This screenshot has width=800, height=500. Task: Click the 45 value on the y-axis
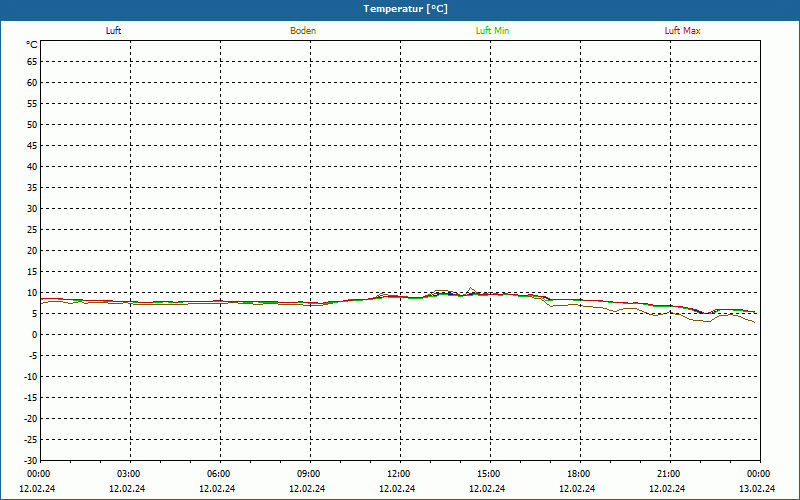coord(32,146)
